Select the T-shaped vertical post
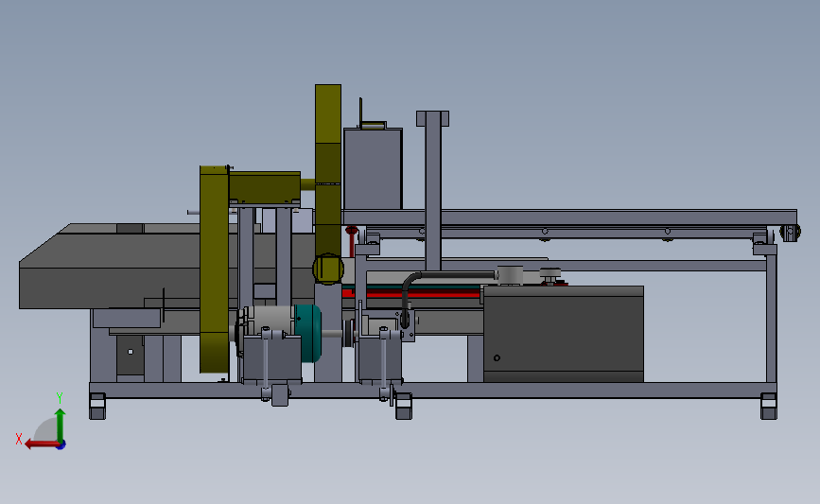The height and width of the screenshot is (504, 820). click(x=432, y=190)
